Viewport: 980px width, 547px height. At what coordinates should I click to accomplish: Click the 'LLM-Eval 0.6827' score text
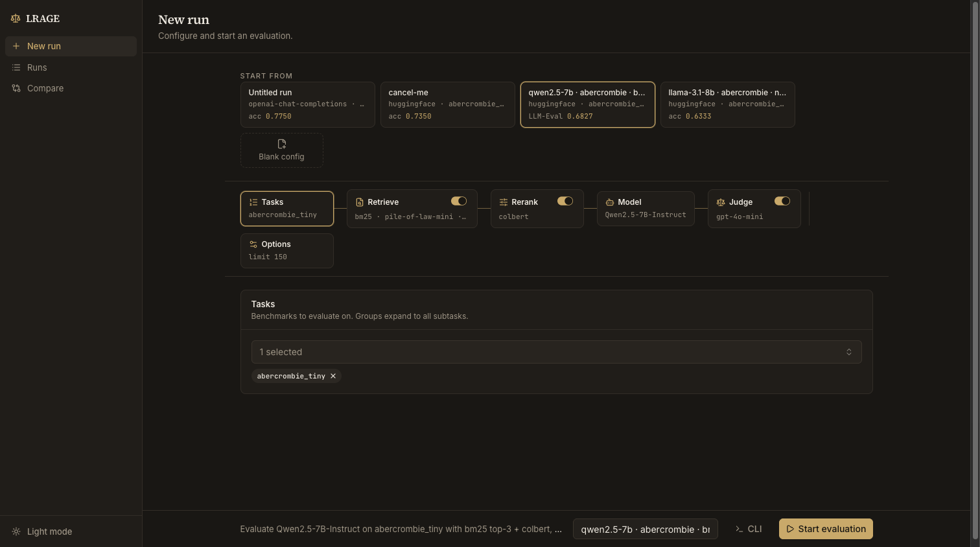click(561, 117)
